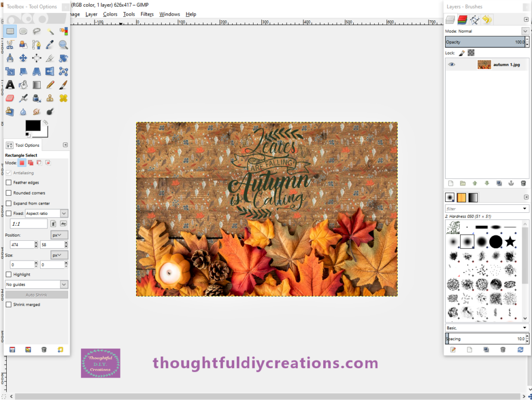
Task: Open the layer Mode dropdown
Action: [525, 31]
